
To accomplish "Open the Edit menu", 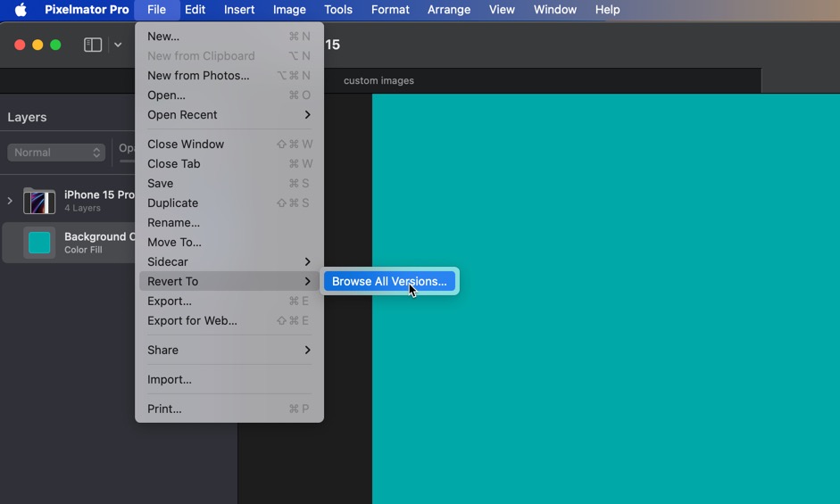I will 195,10.
